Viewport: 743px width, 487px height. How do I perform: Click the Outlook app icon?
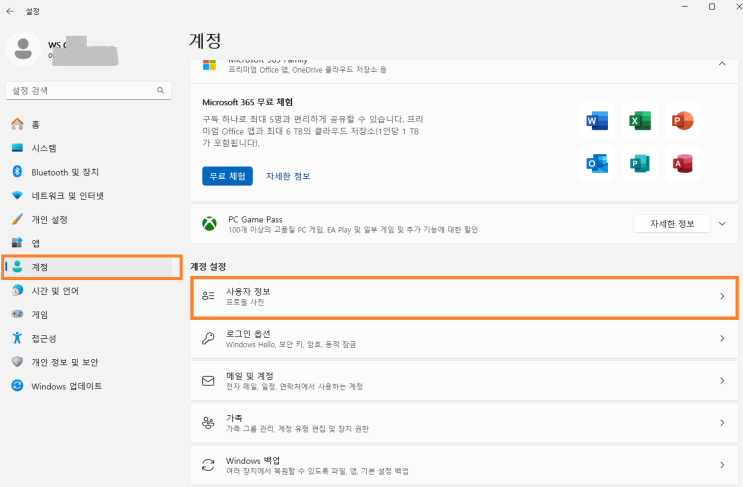pos(597,163)
